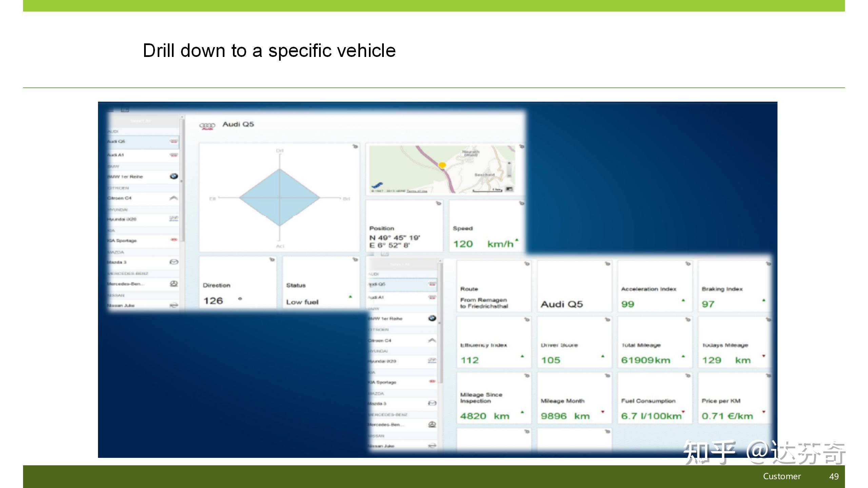The width and height of the screenshot is (868, 488).
Task: Click the Direction value 126
Action: coord(213,301)
